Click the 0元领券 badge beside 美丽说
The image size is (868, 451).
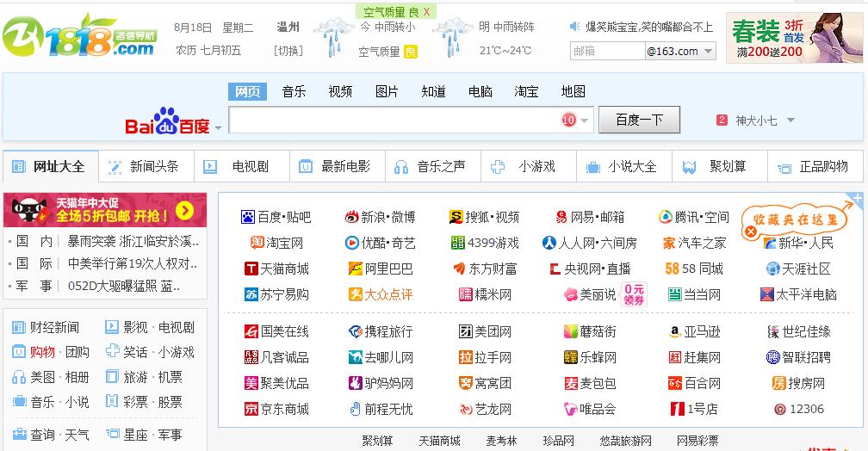pos(634,294)
